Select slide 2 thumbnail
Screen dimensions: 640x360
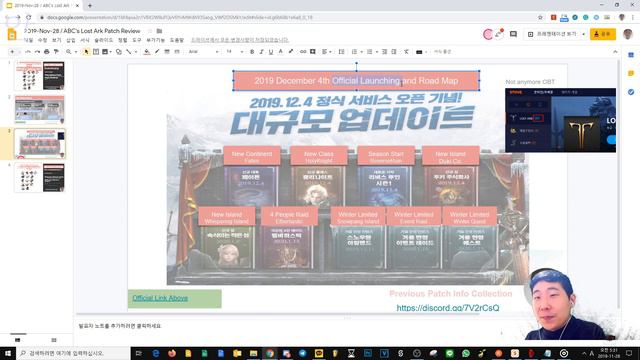[x=40, y=109]
